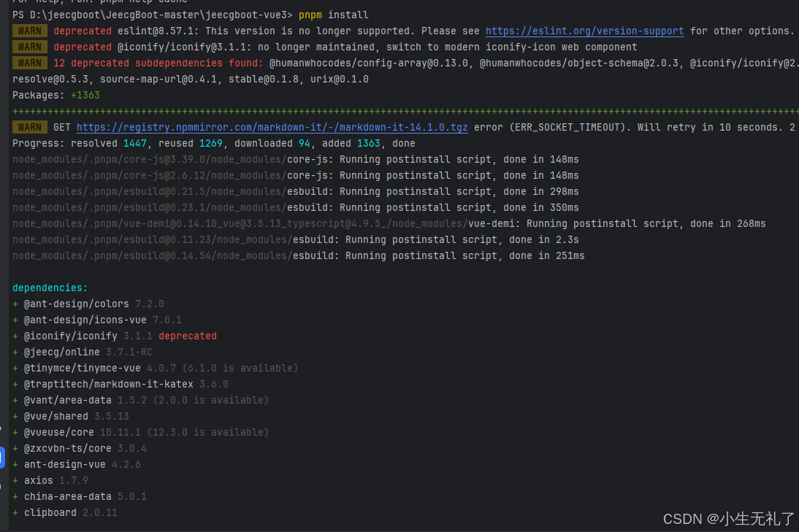799x532 pixels.
Task: Select the @vue/shared 3.5.13 entry
Action: click(x=71, y=416)
